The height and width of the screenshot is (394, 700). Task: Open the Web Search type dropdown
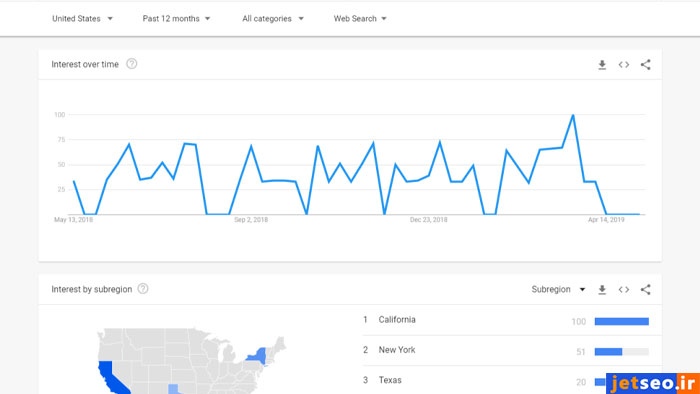[x=360, y=19]
